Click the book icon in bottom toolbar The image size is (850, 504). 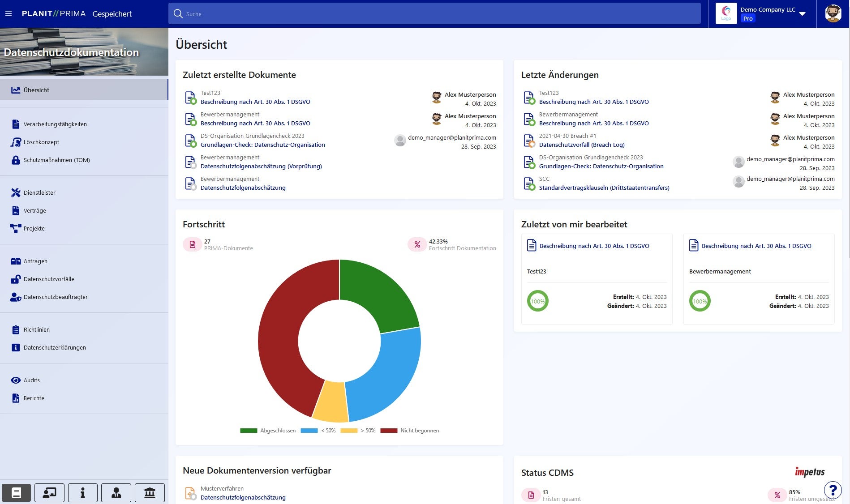coord(16,493)
